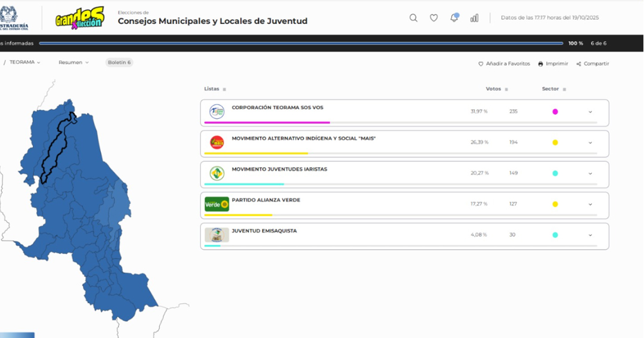
Task: Select the Boletín 6 pill
Action: coord(119,63)
